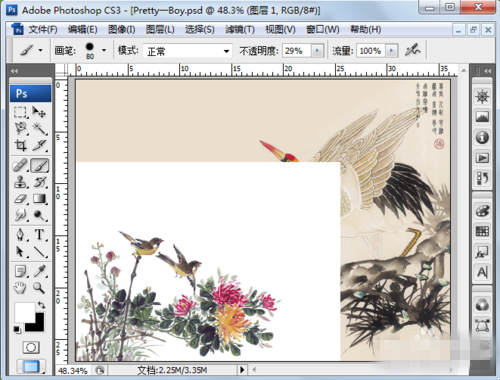Expand the right panel dock arrows
Image resolution: width=500 pixels, height=380 pixels.
487,71
